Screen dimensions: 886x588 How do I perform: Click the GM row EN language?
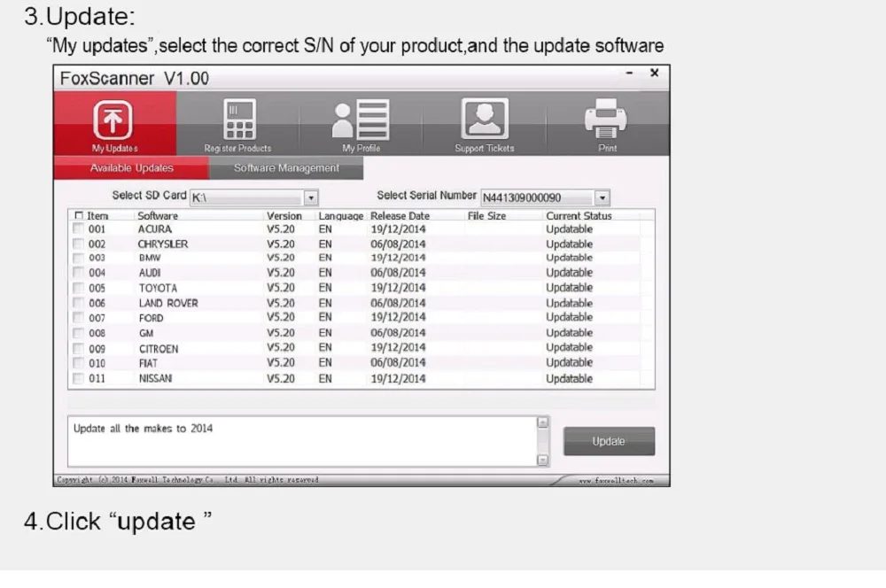tap(325, 333)
